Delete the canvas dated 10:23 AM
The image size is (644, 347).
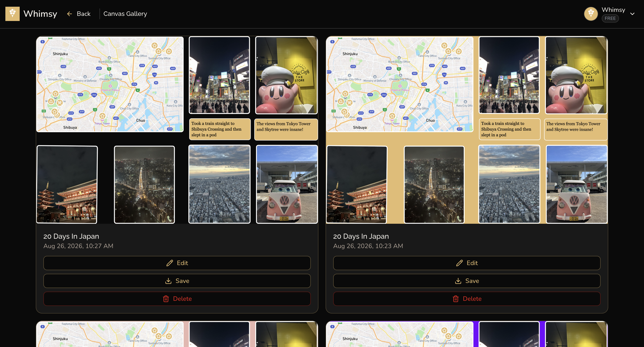click(x=467, y=299)
